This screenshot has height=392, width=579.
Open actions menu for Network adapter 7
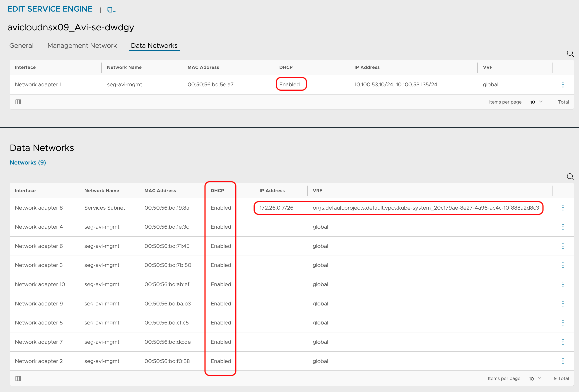tap(563, 342)
